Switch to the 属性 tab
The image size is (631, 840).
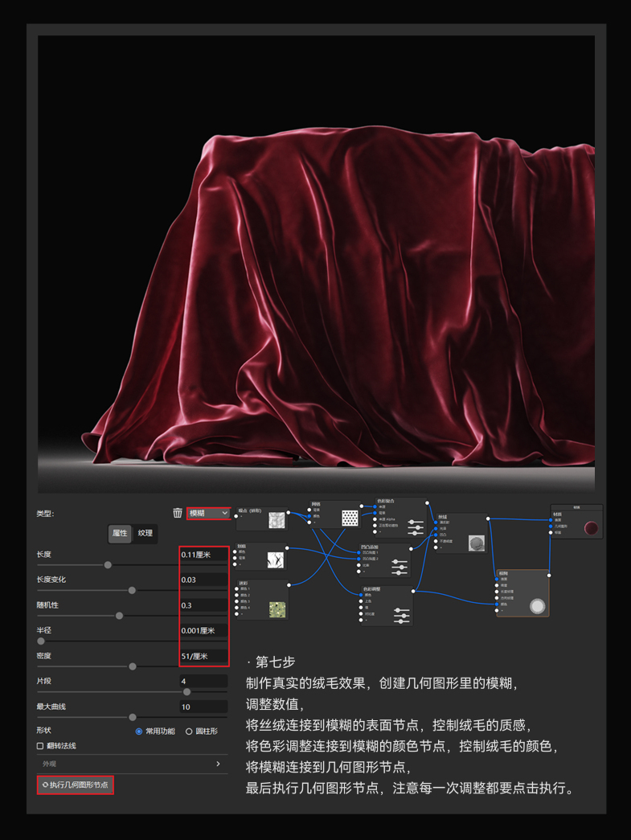[x=120, y=533]
